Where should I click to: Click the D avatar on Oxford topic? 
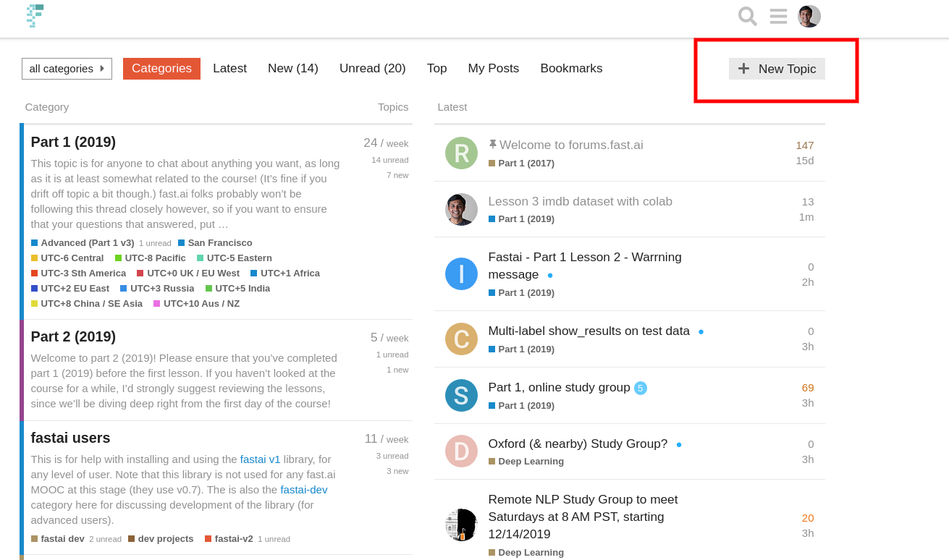pos(461,451)
